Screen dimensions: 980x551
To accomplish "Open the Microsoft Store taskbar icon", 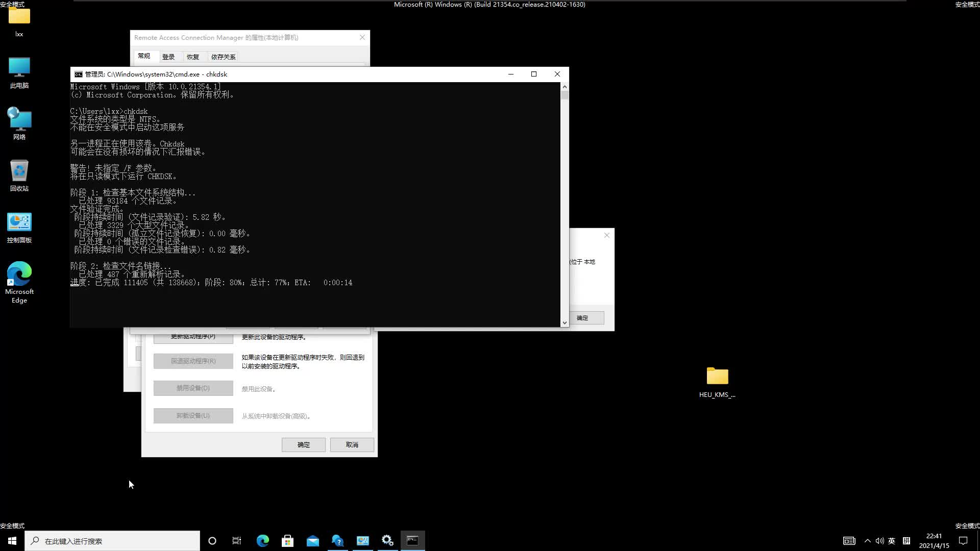I will (287, 540).
